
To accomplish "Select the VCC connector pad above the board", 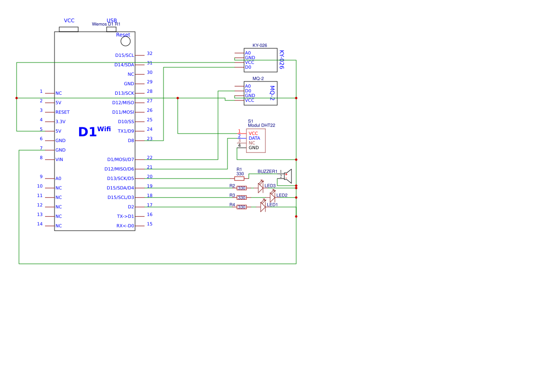I will 69,28.
